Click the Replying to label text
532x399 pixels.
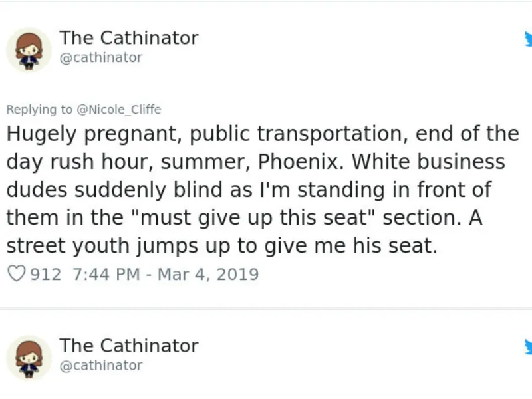coord(39,110)
